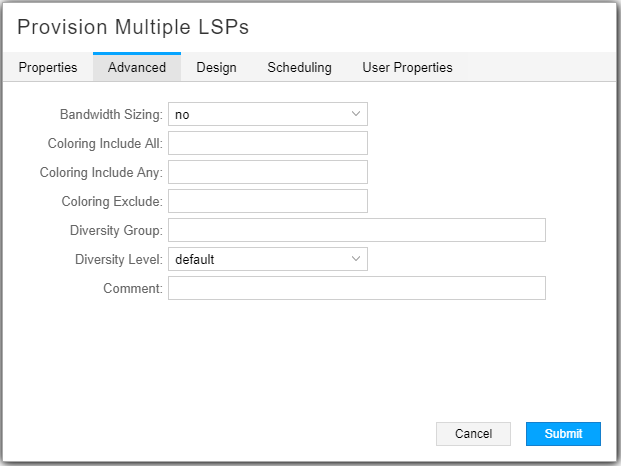Click the Provision Multiple LSPs title

(133, 27)
